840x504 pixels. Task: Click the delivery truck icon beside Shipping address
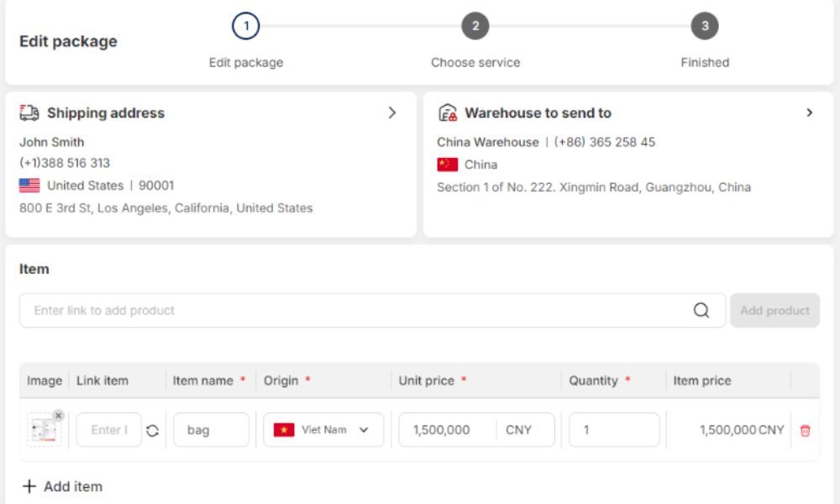[x=29, y=113]
